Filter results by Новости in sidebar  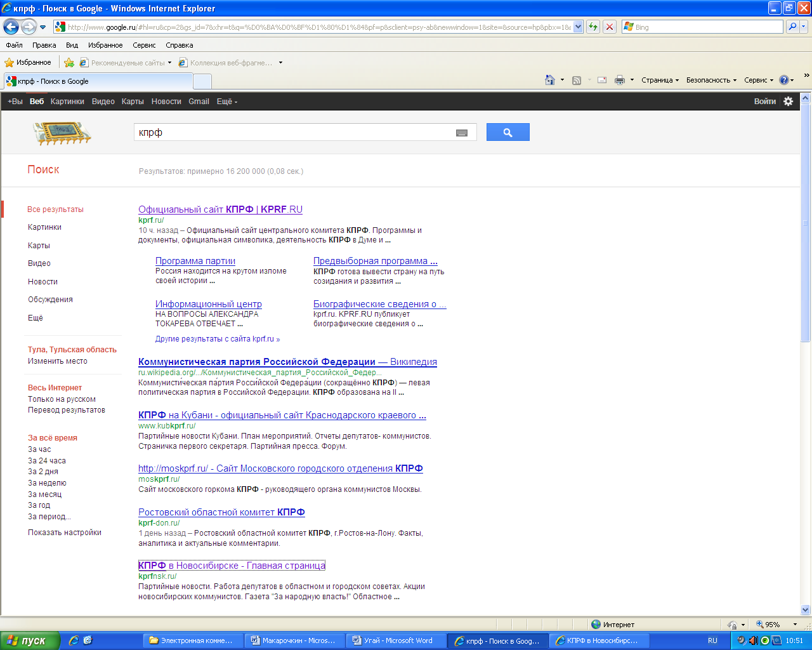pyautogui.click(x=43, y=281)
